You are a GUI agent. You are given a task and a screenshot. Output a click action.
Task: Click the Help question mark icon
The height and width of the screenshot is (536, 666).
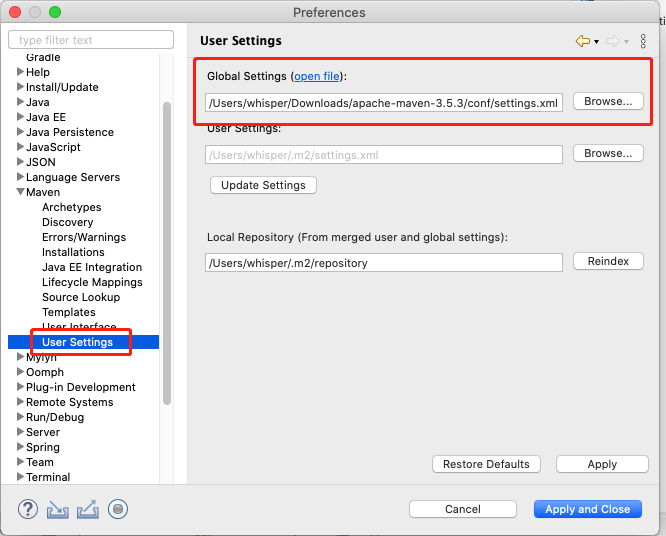[x=28, y=509]
